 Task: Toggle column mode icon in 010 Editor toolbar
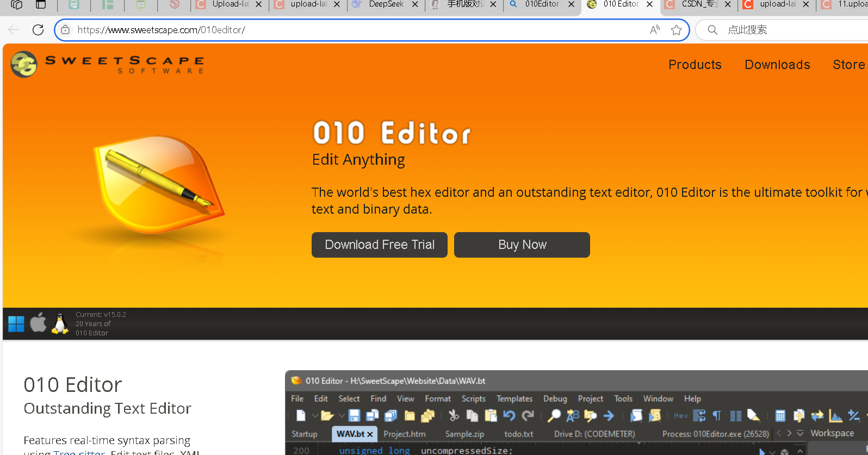coord(735,416)
